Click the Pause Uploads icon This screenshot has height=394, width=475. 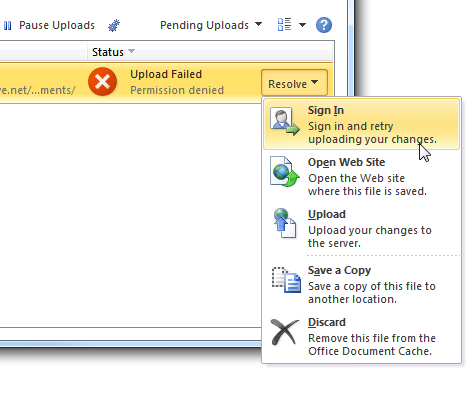[x=7, y=25]
